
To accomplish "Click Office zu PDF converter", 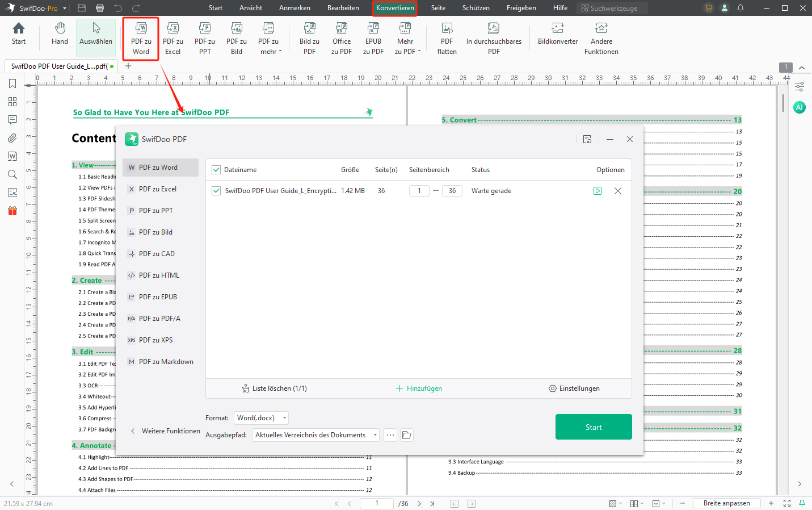I will [x=342, y=38].
